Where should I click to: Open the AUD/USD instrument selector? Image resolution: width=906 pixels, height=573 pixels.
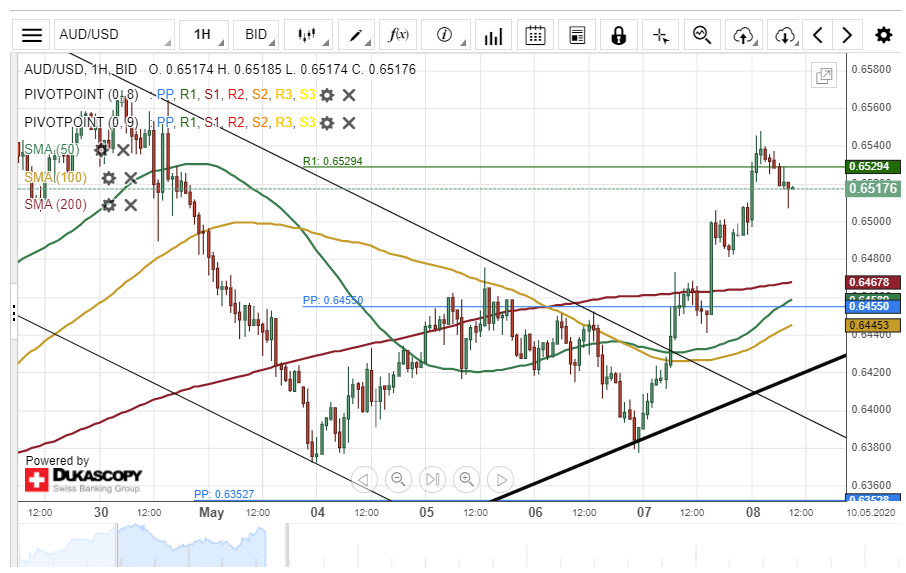(113, 35)
